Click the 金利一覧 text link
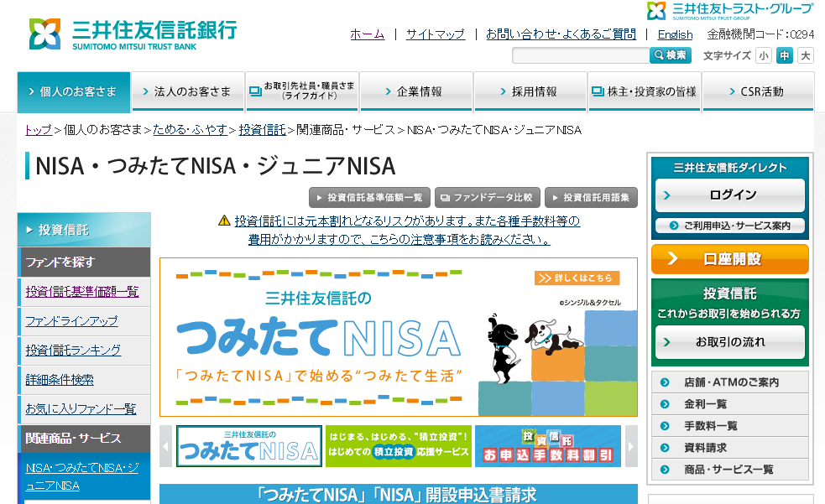 coord(705,404)
